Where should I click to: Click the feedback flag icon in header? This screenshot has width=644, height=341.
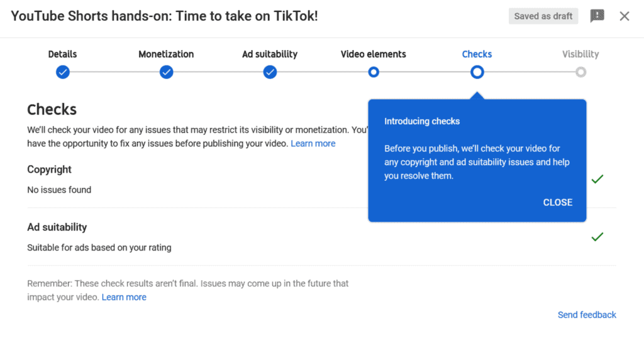597,16
